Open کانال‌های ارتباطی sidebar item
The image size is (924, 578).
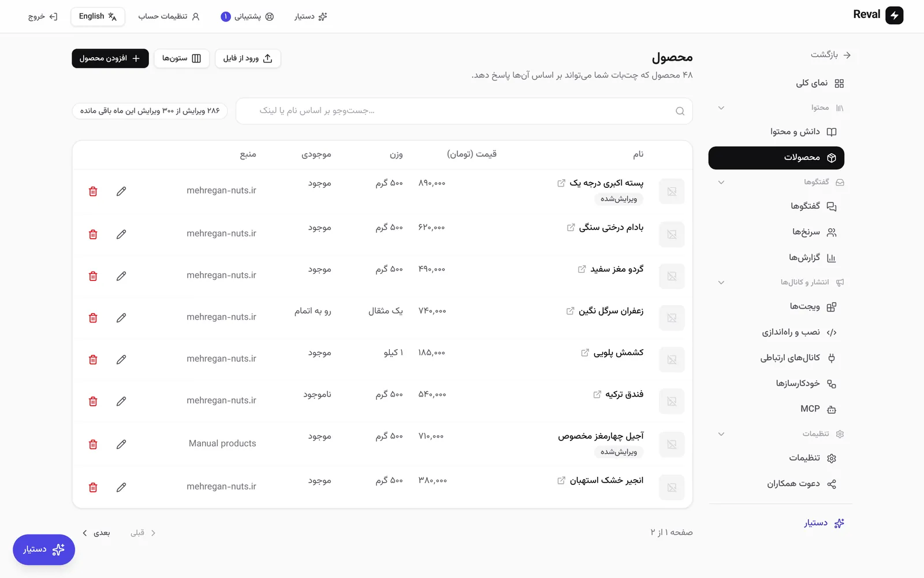(x=798, y=358)
